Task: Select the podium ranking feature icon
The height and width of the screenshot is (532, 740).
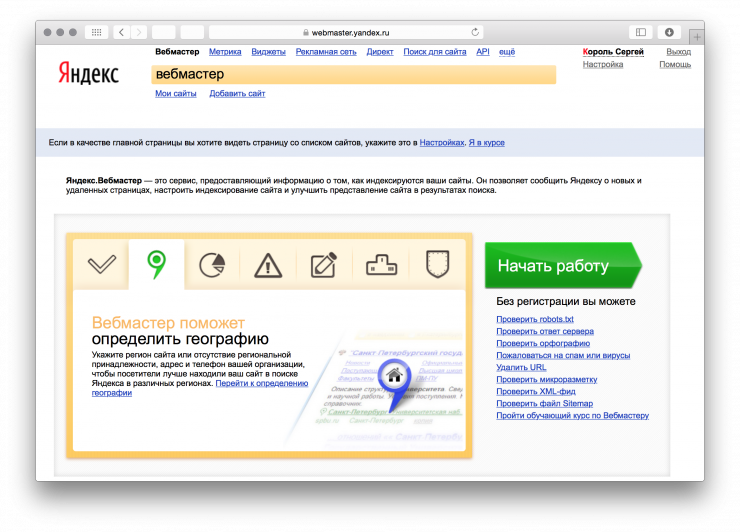Action: point(381,265)
